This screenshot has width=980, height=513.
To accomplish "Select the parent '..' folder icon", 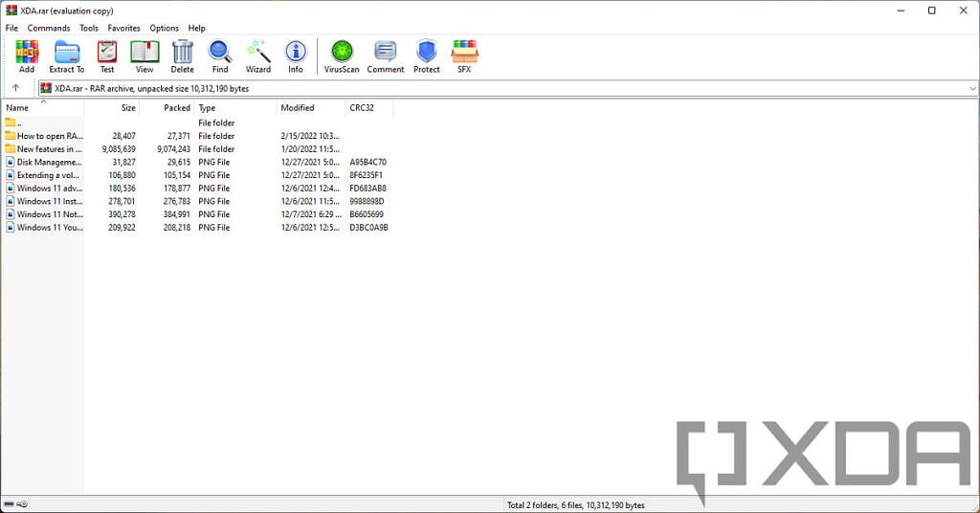I will (10, 123).
